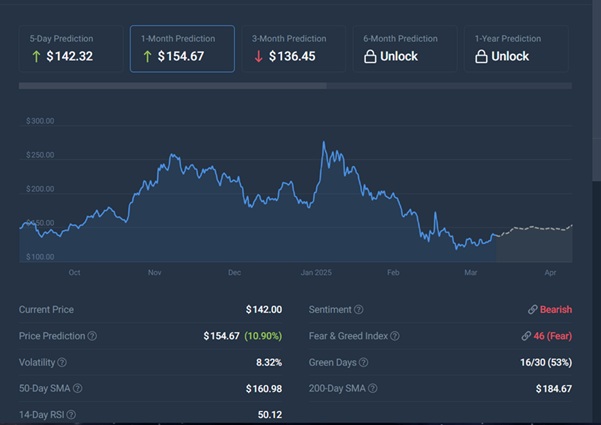The height and width of the screenshot is (425, 601).
Task: Click the help icon next to Price Prediction
Action: pyautogui.click(x=93, y=336)
